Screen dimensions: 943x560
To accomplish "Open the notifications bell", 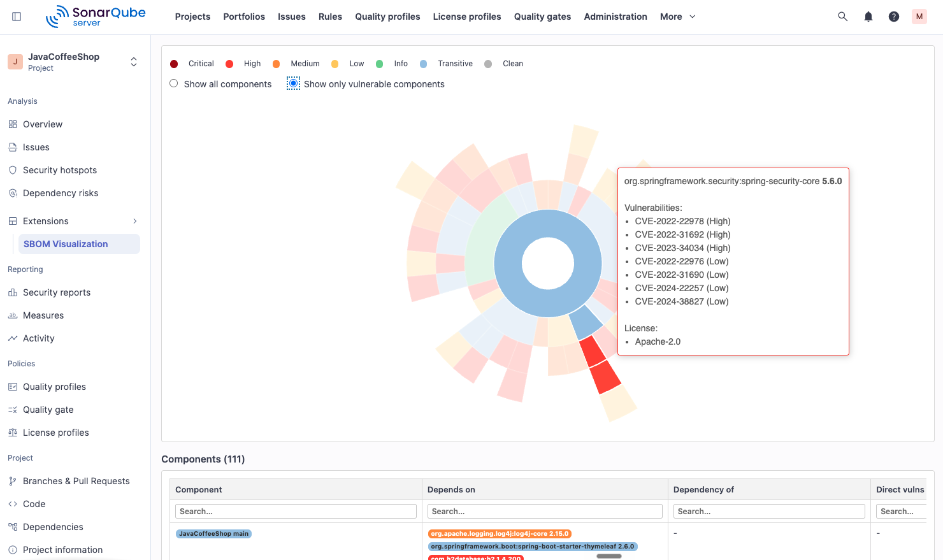I will tap(868, 17).
